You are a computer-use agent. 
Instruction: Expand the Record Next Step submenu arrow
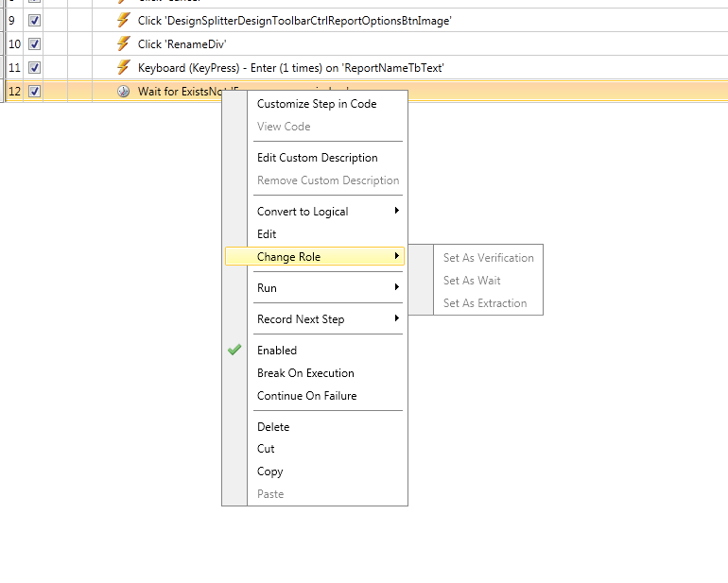tap(397, 318)
